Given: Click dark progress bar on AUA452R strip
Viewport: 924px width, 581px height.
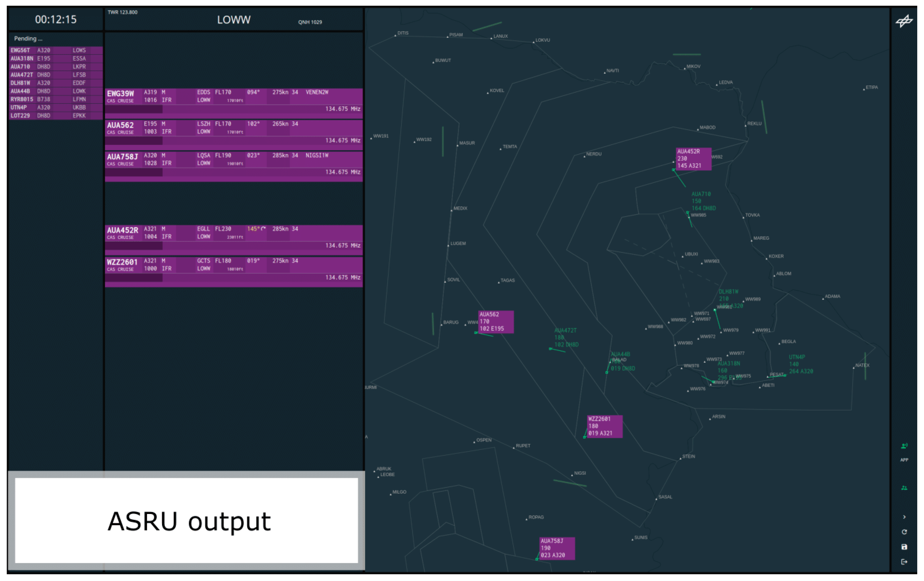Looking at the screenshot, I should coord(133,246).
